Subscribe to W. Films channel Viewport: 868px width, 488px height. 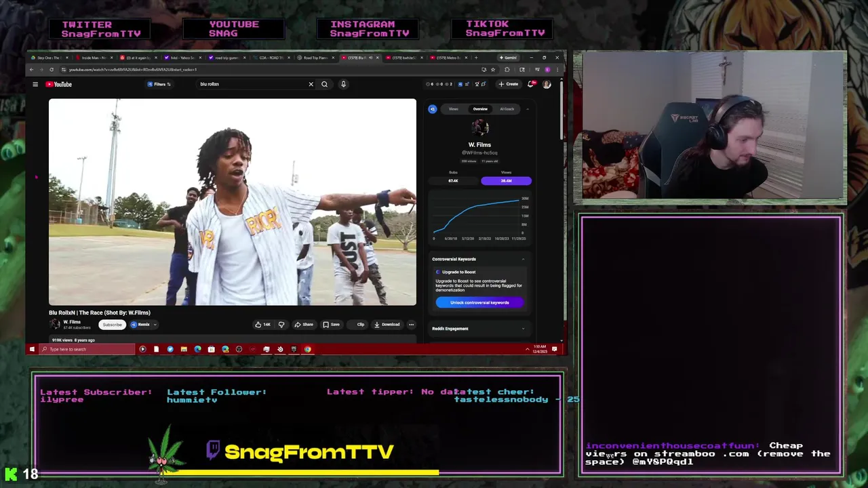[x=113, y=325]
